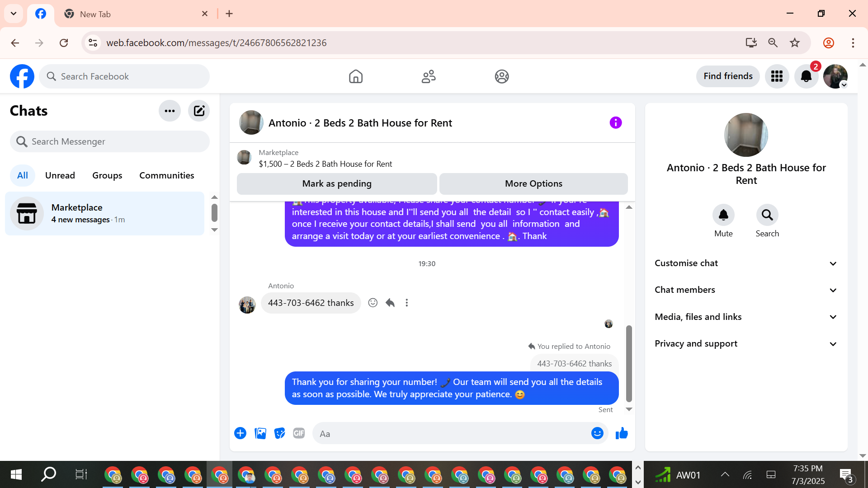Screen dimensions: 868x488
Task: Open Facebook notifications bell
Action: click(806, 76)
